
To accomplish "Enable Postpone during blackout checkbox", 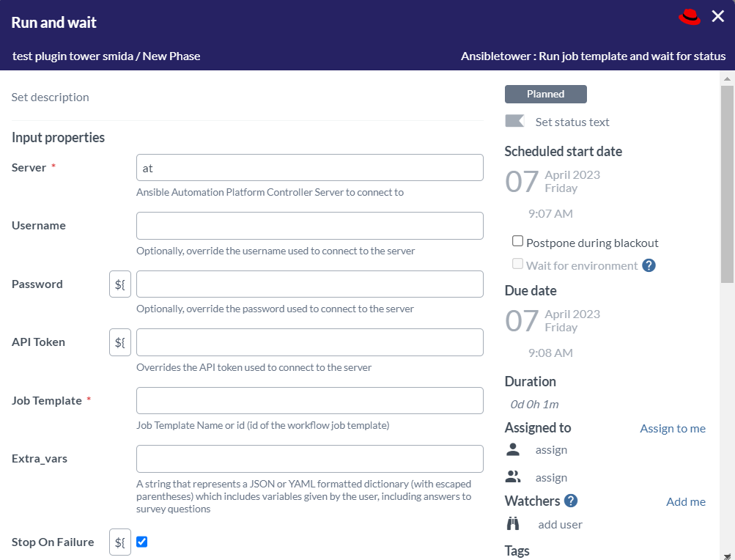I will 517,241.
